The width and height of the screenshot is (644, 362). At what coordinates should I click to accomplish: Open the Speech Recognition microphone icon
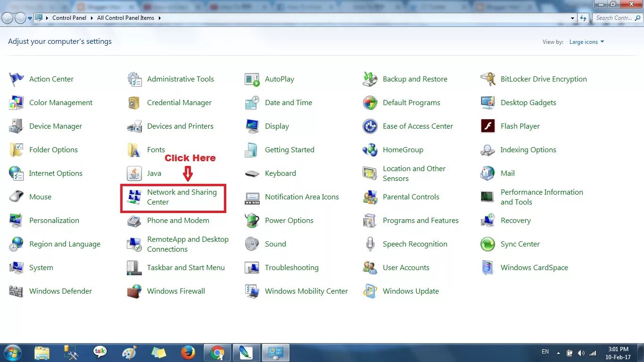(x=370, y=244)
